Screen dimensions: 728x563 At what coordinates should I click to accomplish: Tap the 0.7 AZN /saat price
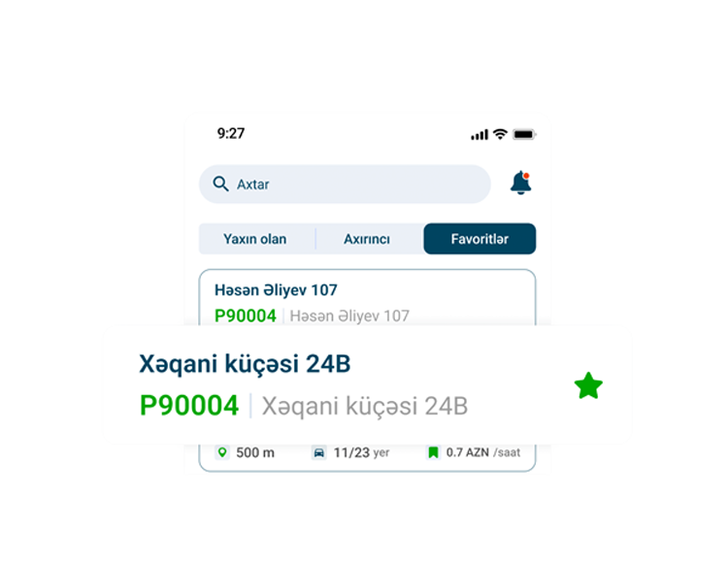(482, 452)
